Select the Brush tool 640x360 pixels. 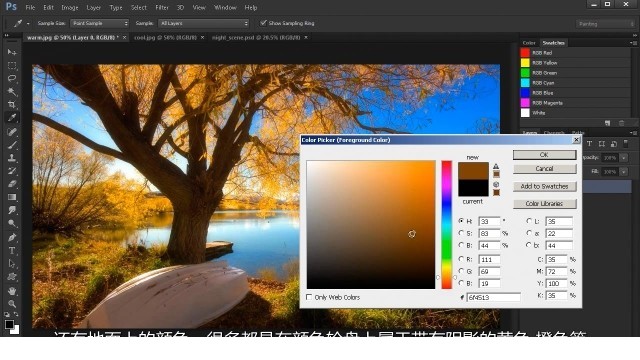[x=12, y=144]
